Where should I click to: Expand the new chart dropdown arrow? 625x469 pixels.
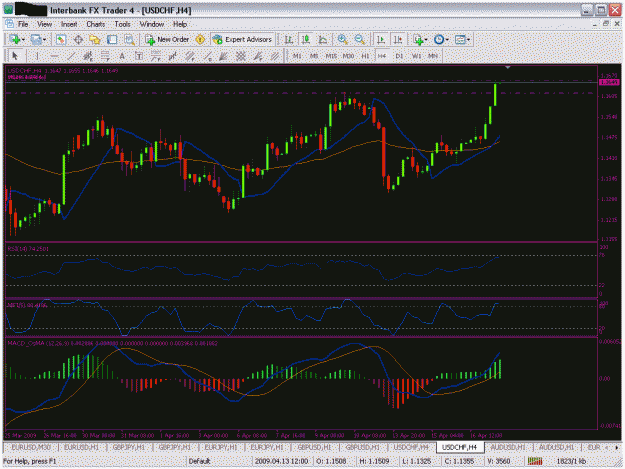click(x=23, y=39)
